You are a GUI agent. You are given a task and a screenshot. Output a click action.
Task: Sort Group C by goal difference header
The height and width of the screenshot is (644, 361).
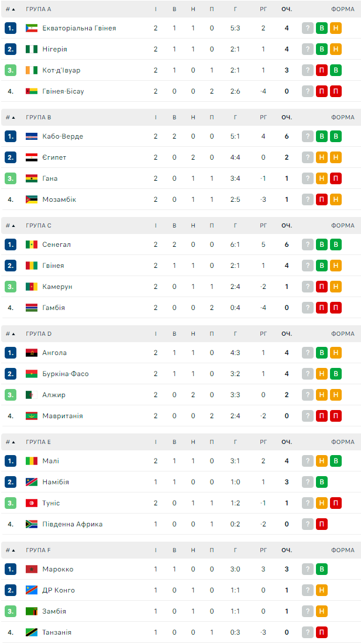click(x=263, y=226)
